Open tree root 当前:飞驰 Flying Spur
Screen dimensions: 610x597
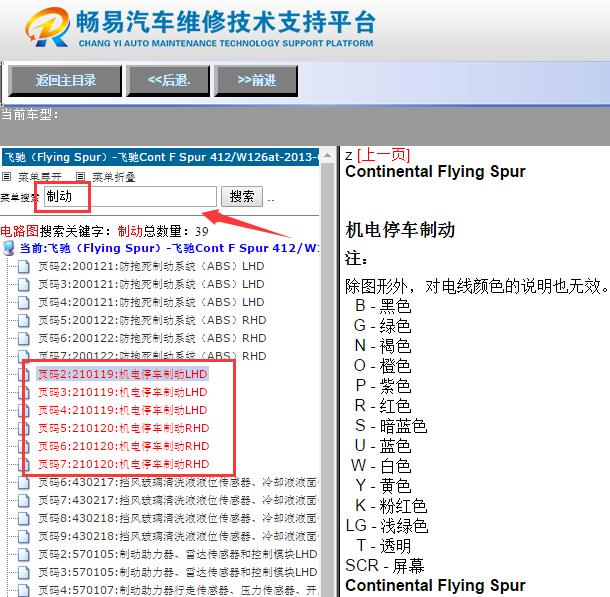170,248
